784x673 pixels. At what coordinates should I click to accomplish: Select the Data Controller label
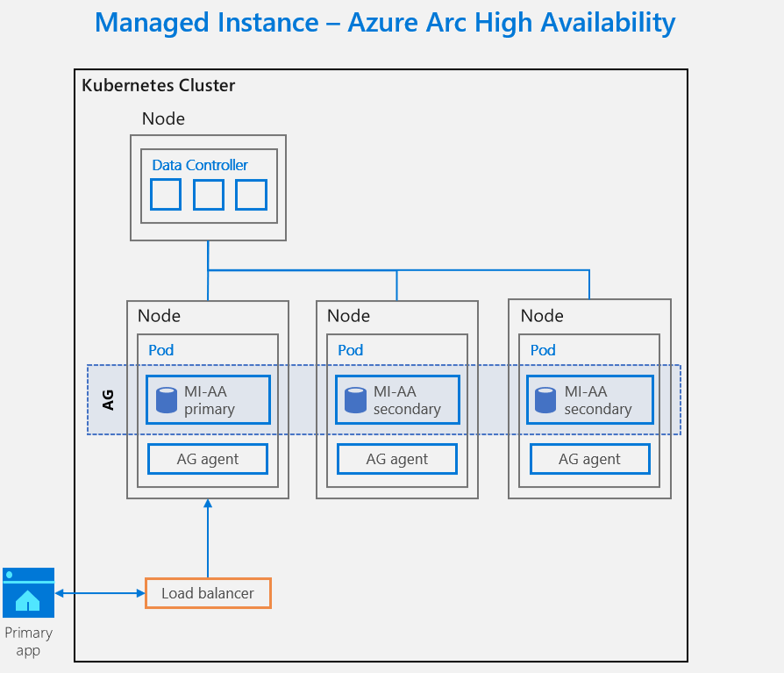tap(200, 165)
